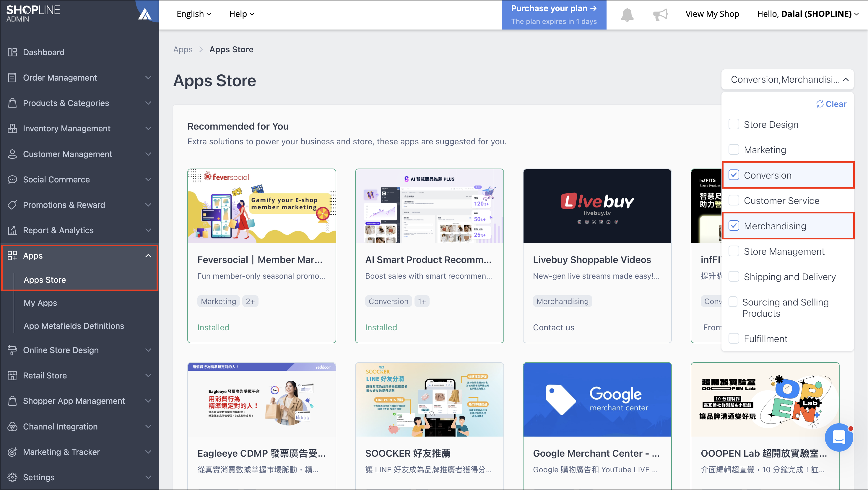
Task: Open the Livebuy Shoppable Videos banner
Action: 597,206
